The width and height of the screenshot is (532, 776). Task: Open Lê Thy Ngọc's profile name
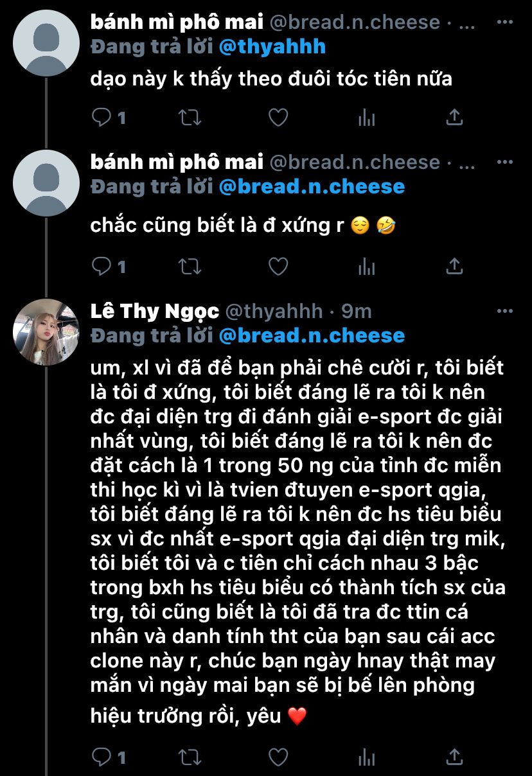[155, 312]
